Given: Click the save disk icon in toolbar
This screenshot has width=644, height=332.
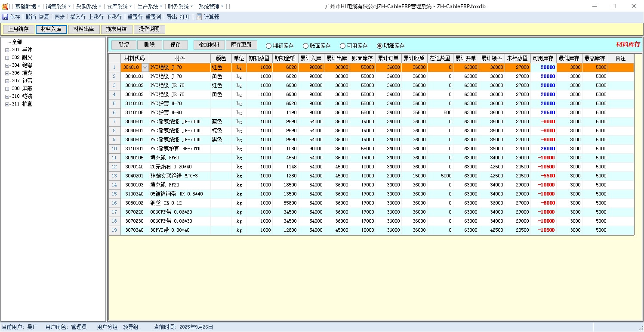Looking at the screenshot, I should tap(5, 17).
